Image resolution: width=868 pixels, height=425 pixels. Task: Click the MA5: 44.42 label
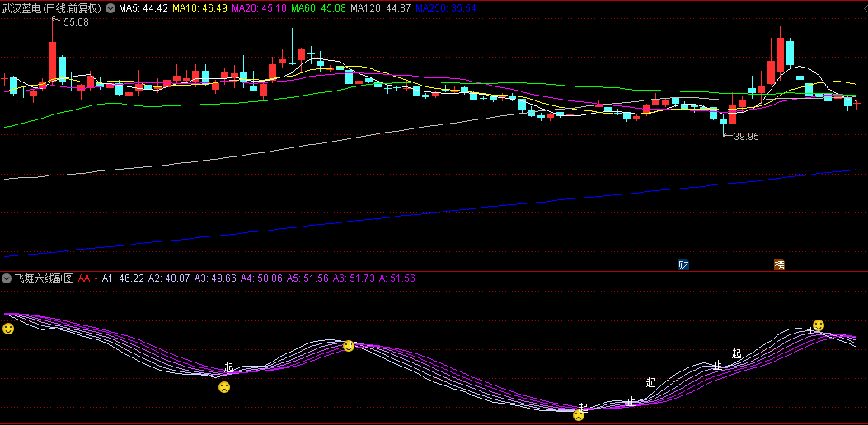tap(144, 8)
